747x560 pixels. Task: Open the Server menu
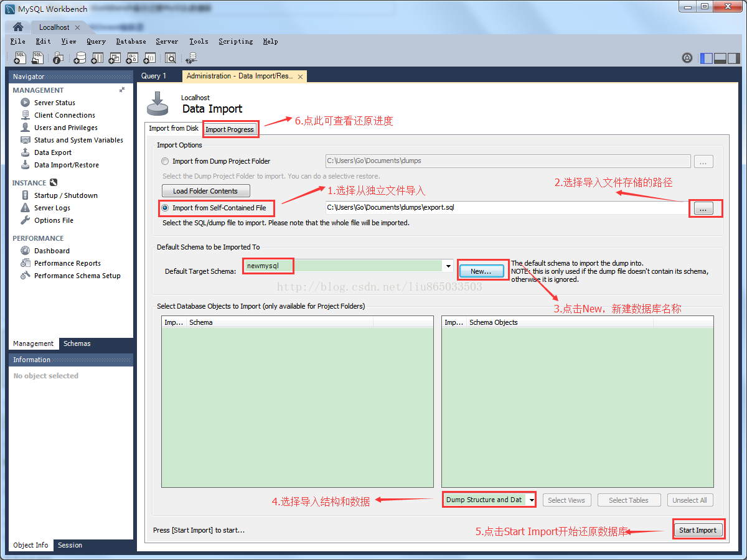[167, 41]
